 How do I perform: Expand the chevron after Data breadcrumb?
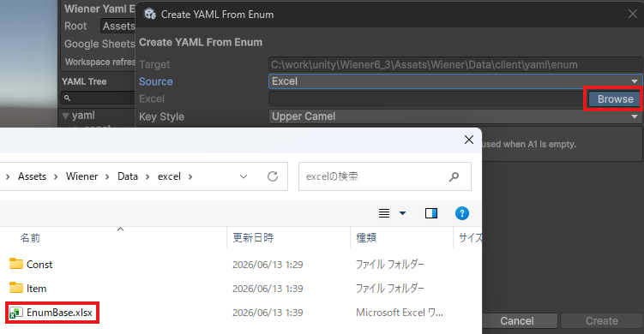click(147, 176)
